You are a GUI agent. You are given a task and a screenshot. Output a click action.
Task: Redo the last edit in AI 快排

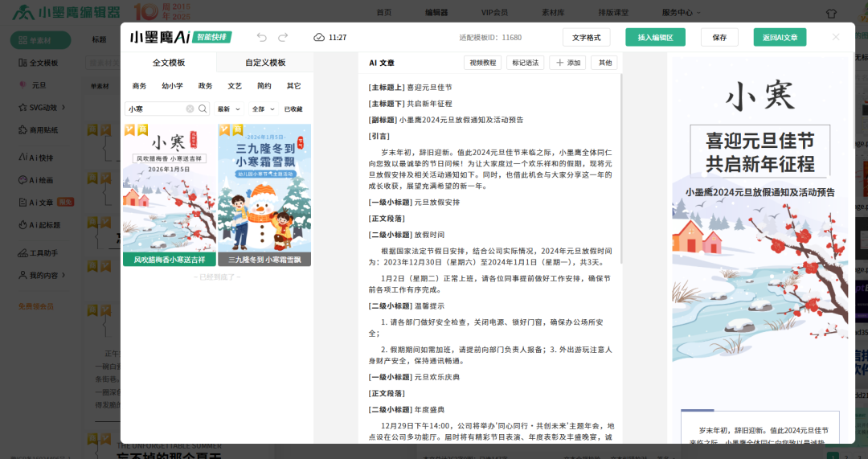[283, 37]
